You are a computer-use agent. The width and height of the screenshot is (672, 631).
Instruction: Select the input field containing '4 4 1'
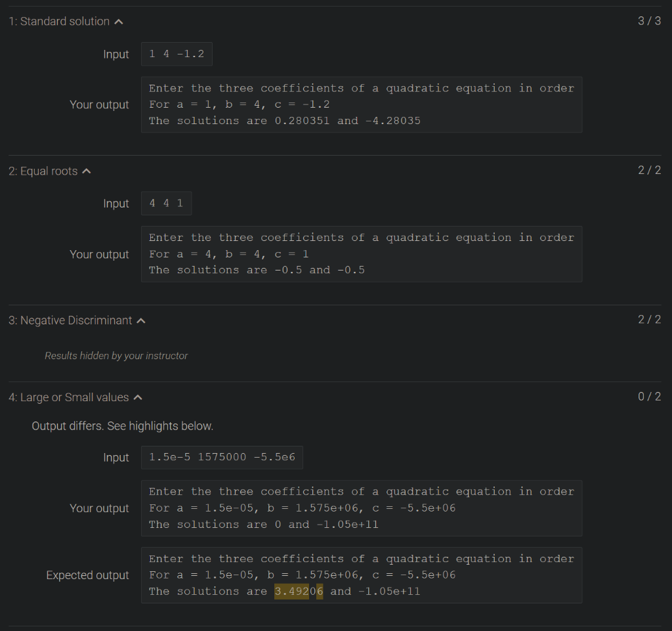coord(166,203)
